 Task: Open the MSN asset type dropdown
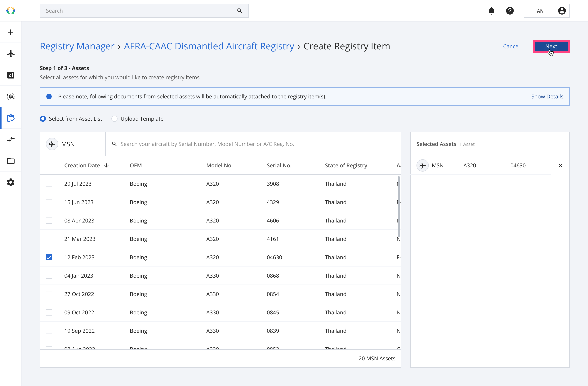tap(73, 144)
